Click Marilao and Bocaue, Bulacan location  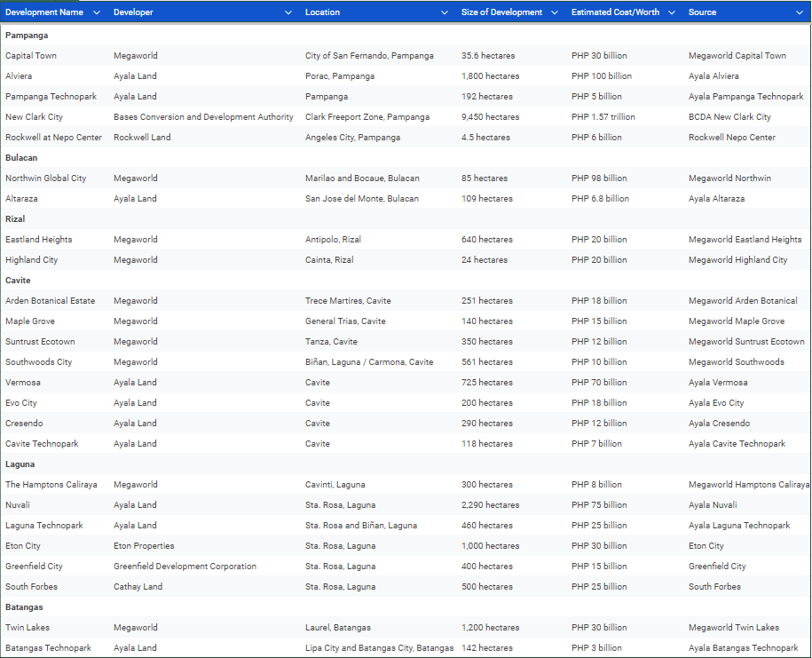362,178
